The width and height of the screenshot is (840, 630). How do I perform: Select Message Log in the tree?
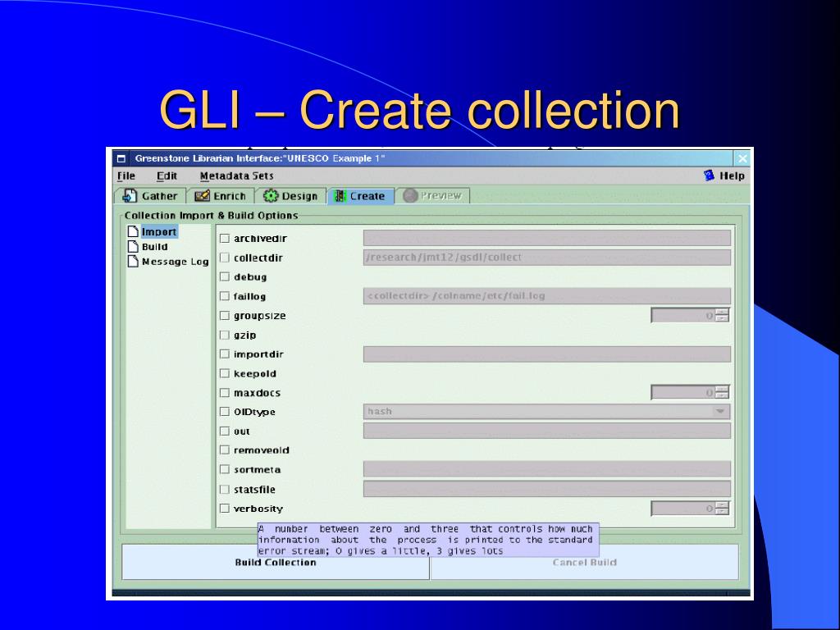(x=176, y=262)
